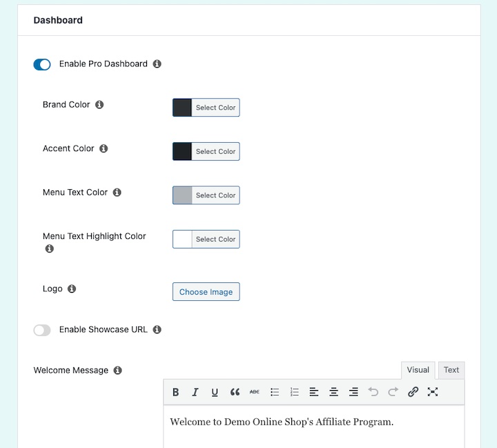Insert a numbered list
The image size is (497, 448).
coord(295,392)
